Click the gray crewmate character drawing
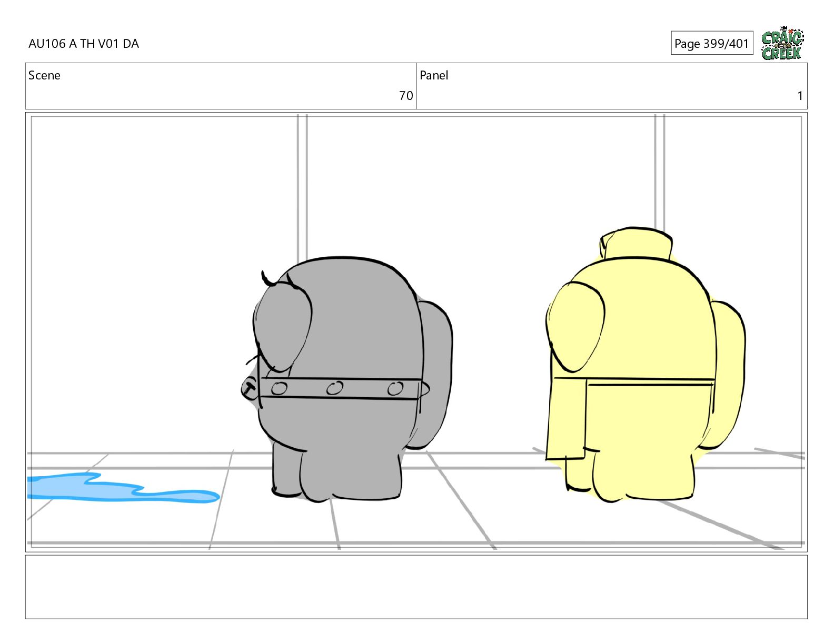The width and height of the screenshot is (834, 644). click(346, 379)
